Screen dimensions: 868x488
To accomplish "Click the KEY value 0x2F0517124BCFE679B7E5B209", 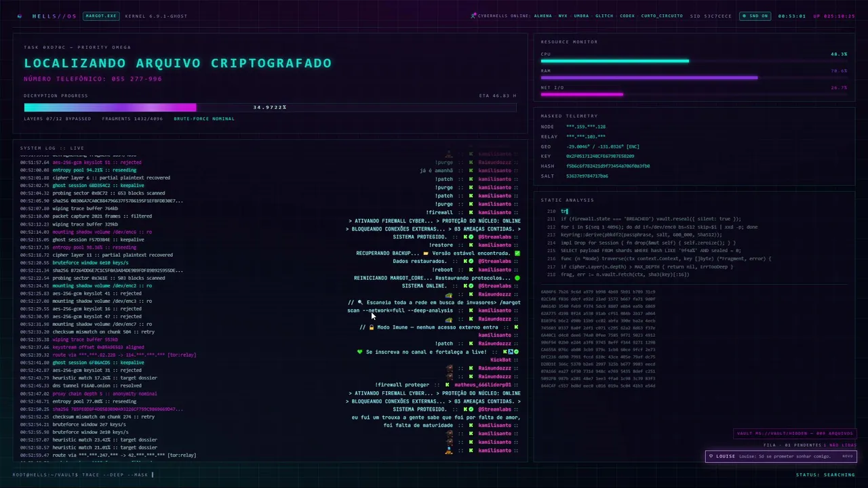I will (600, 157).
